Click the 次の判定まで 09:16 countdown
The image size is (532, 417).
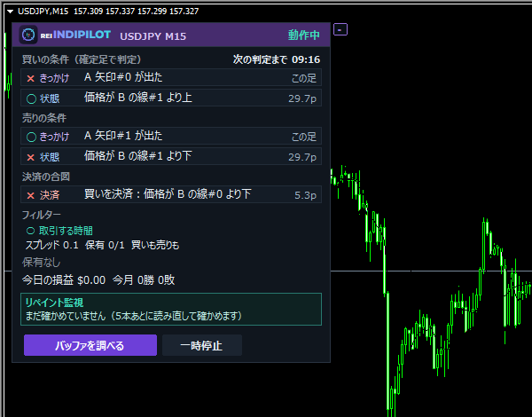coord(277,59)
